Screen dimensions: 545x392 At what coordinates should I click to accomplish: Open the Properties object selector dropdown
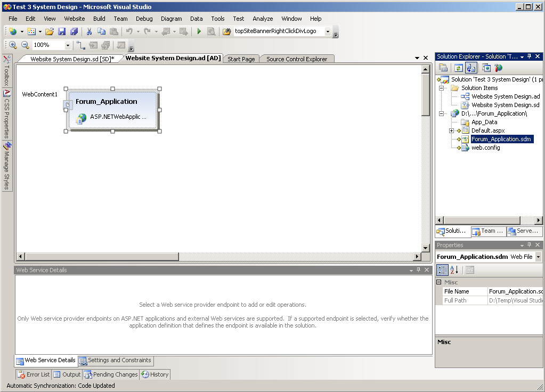pos(538,257)
